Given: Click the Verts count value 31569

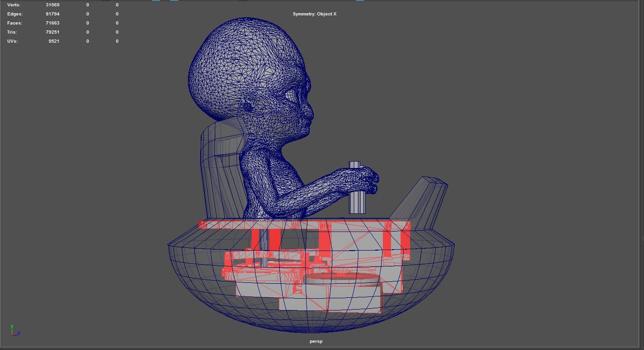Looking at the screenshot, I should click(53, 5).
